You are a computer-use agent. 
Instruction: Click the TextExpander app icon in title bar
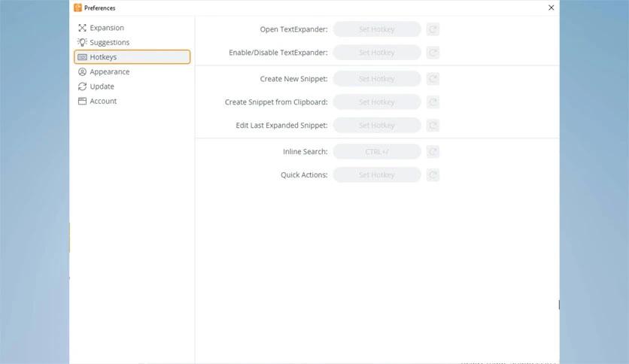pyautogui.click(x=77, y=8)
